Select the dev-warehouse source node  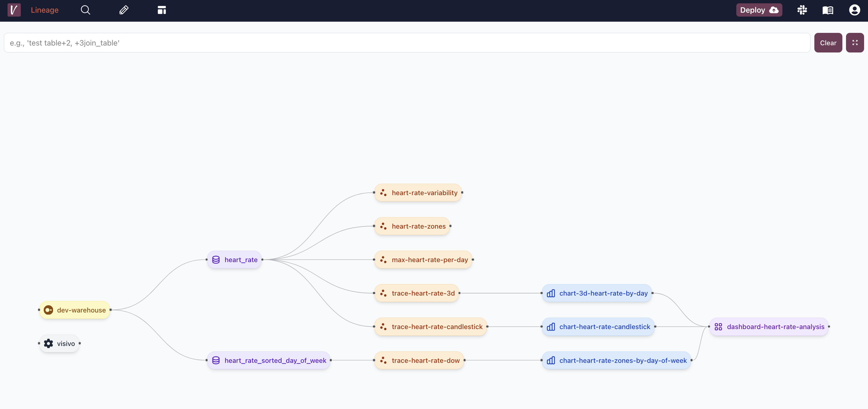[x=75, y=310]
